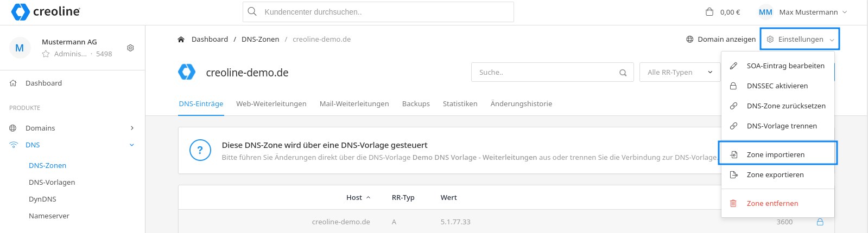Click the creoline-demo.de zone logo

[187, 72]
